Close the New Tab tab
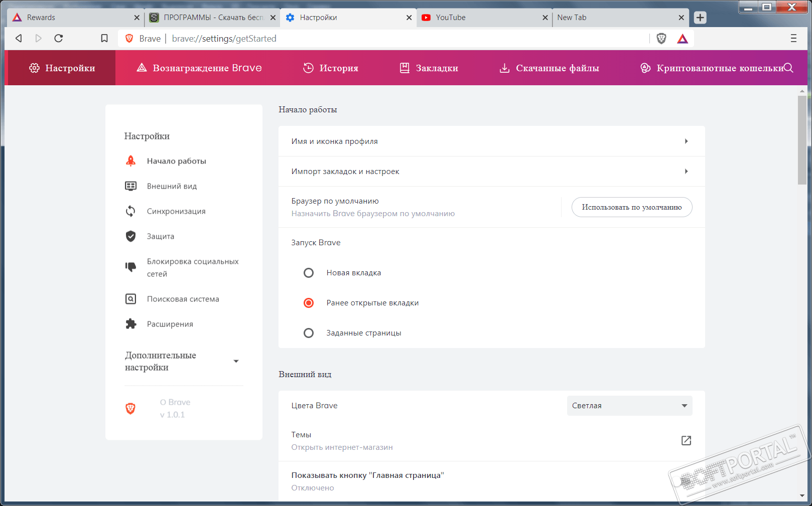 pyautogui.click(x=681, y=18)
